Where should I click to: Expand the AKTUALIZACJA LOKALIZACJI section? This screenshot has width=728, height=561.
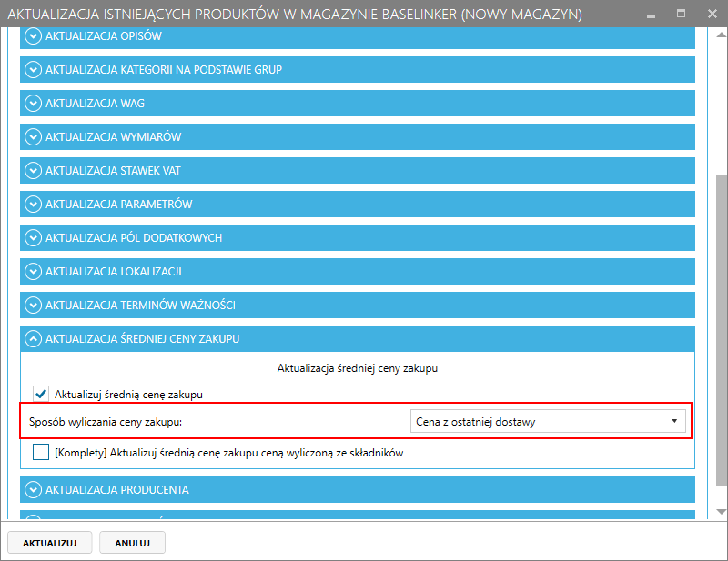(358, 272)
